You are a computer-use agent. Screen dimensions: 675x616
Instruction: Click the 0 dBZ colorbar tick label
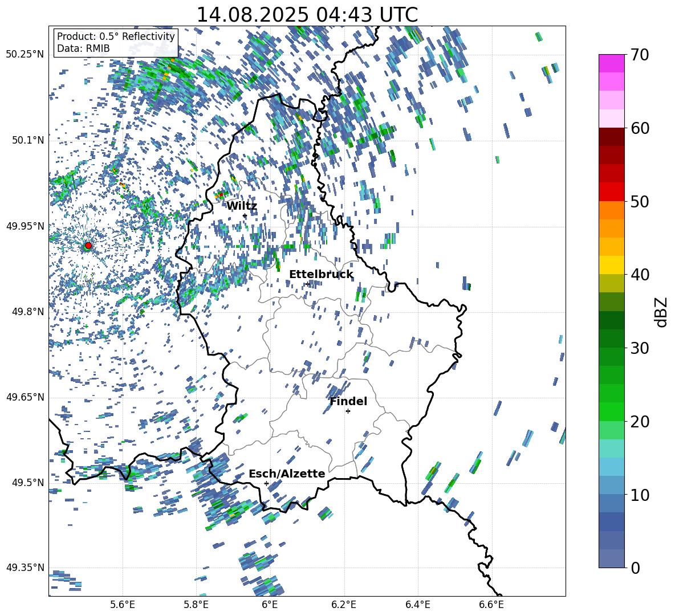pos(635,568)
